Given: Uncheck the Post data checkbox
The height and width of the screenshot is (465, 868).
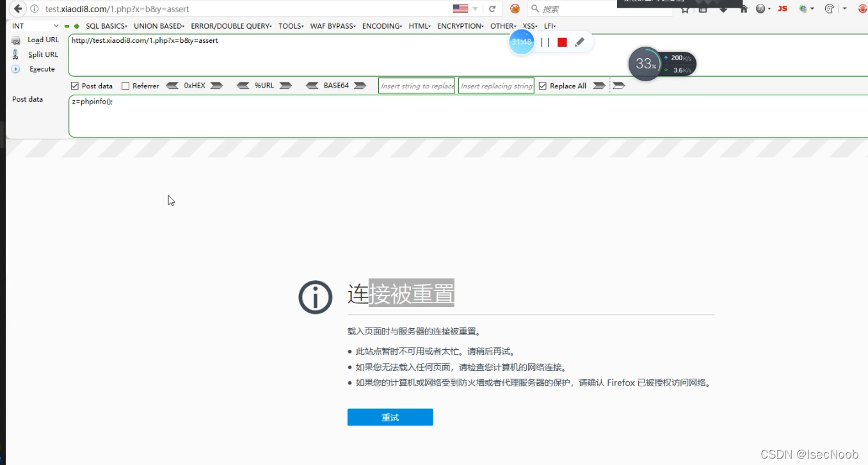Looking at the screenshot, I should coord(75,85).
